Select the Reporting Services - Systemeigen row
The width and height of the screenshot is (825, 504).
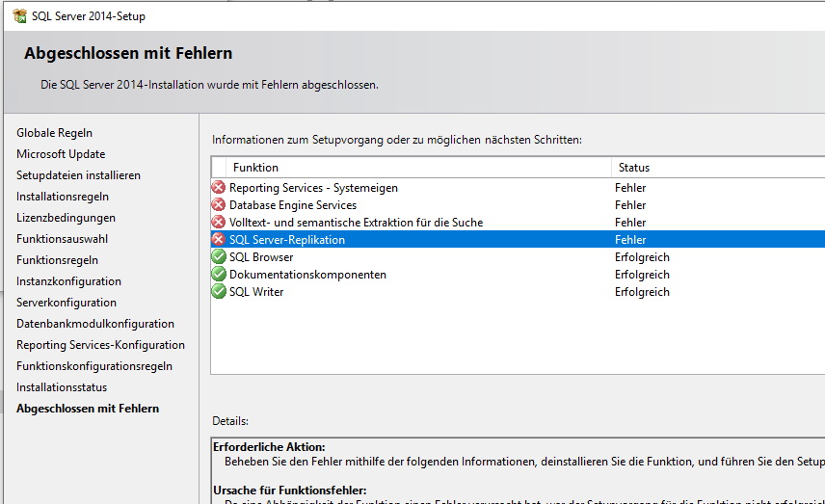click(518, 188)
